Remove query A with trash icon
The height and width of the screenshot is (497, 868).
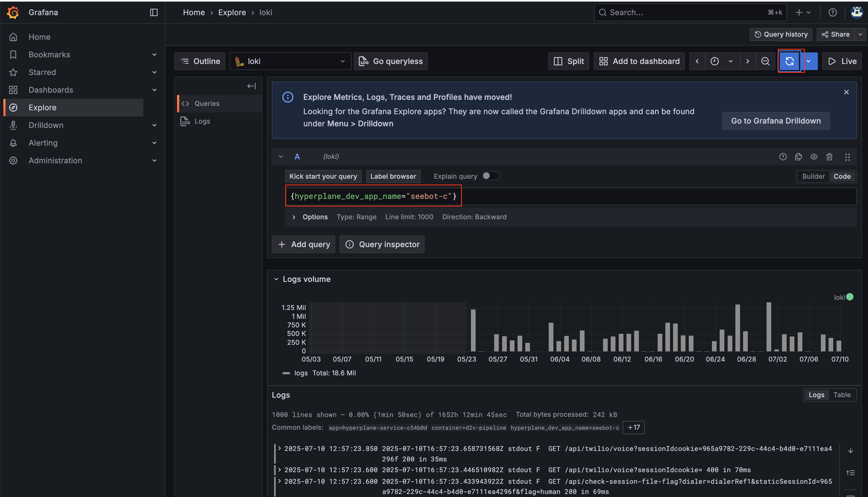pos(829,157)
